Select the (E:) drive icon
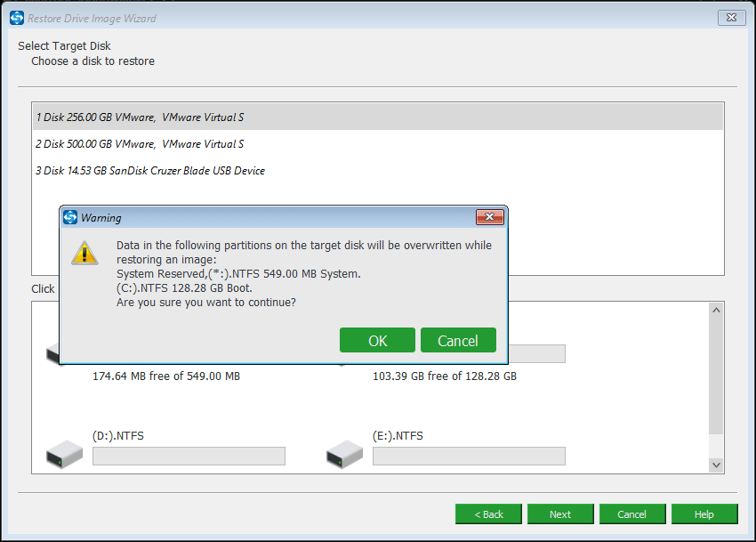 tap(343, 455)
